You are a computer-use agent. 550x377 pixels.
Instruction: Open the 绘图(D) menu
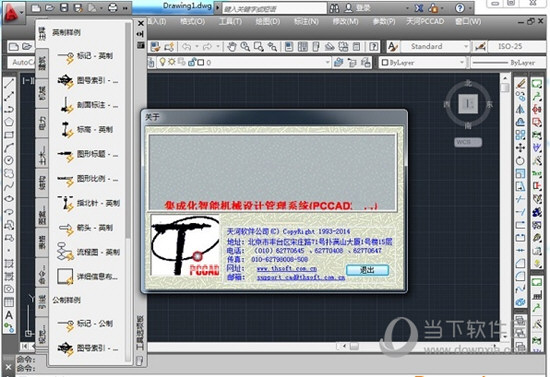(x=268, y=22)
